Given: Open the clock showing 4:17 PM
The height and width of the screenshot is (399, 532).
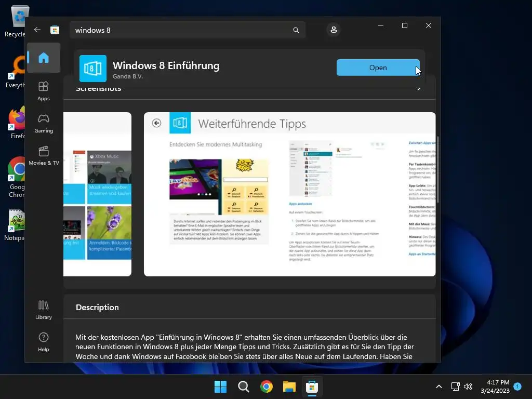Looking at the screenshot, I should [495, 387].
